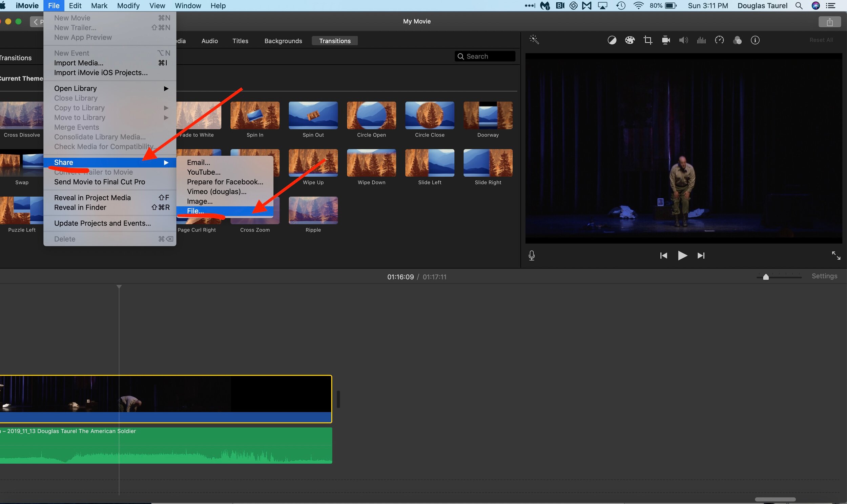The width and height of the screenshot is (847, 504).
Task: Open Notification Center list icon
Action: click(830, 6)
